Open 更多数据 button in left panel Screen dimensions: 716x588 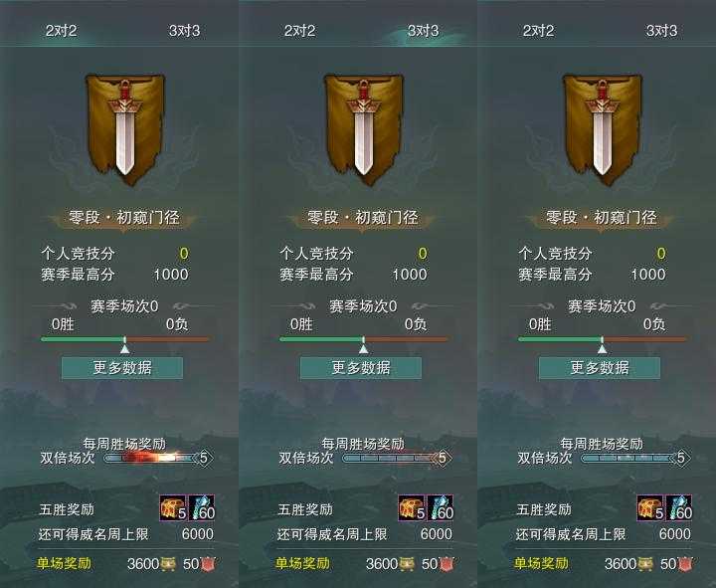[x=122, y=368]
